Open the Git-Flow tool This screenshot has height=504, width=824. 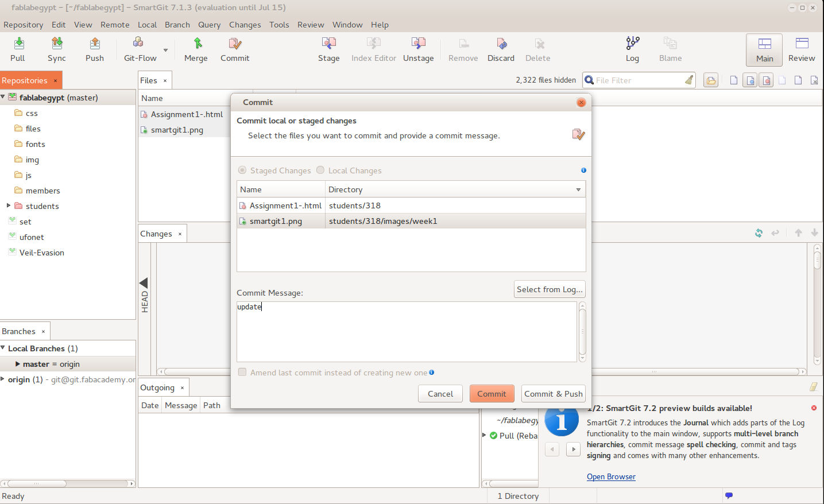coord(140,49)
